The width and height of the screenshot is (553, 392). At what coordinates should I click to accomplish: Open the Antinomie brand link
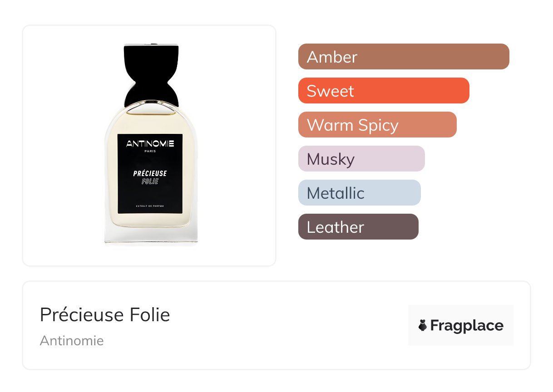72,341
